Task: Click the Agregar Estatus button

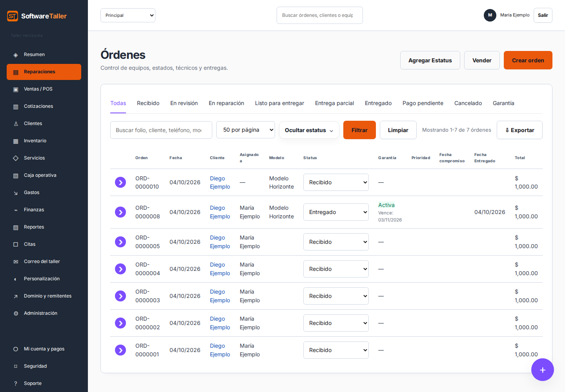Action: click(430, 60)
